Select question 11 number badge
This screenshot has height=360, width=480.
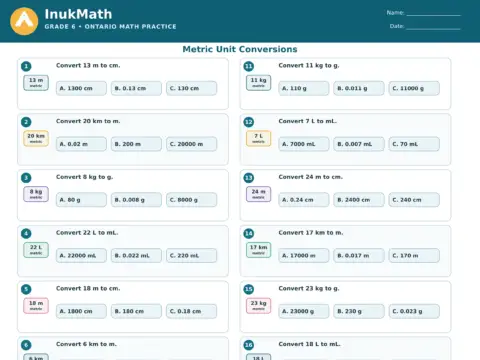(249, 66)
